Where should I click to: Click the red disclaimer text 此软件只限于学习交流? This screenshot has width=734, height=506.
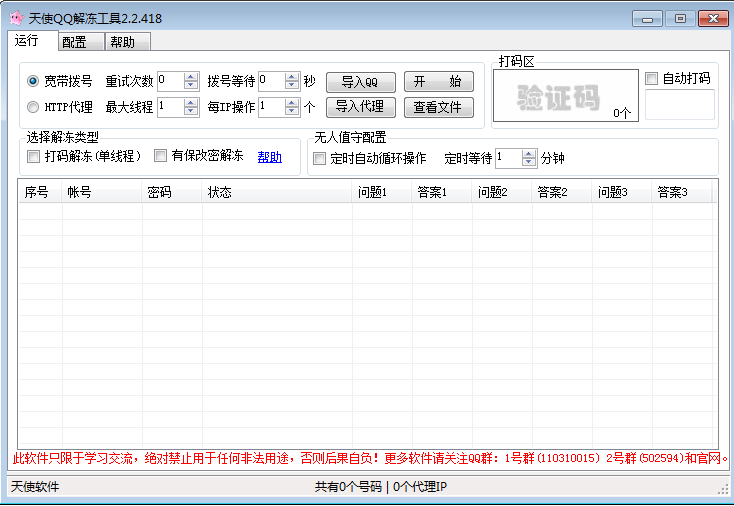pyautogui.click(x=73, y=458)
